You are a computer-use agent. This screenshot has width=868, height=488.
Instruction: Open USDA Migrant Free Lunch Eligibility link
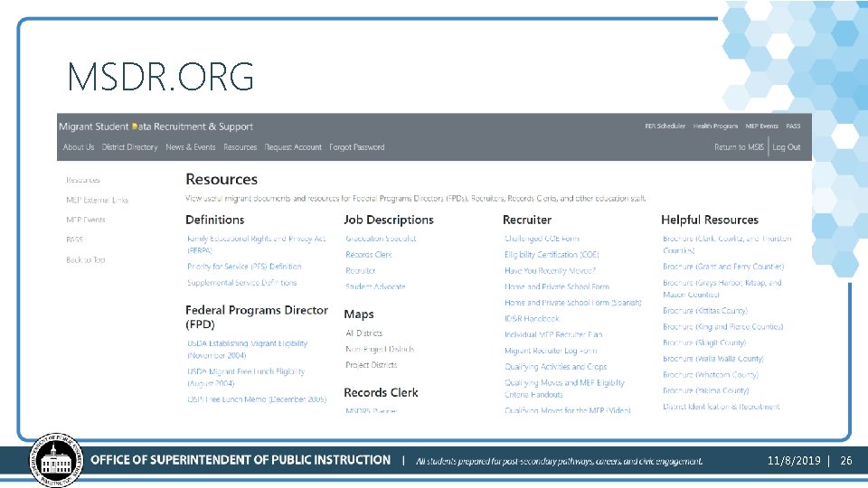246,377
